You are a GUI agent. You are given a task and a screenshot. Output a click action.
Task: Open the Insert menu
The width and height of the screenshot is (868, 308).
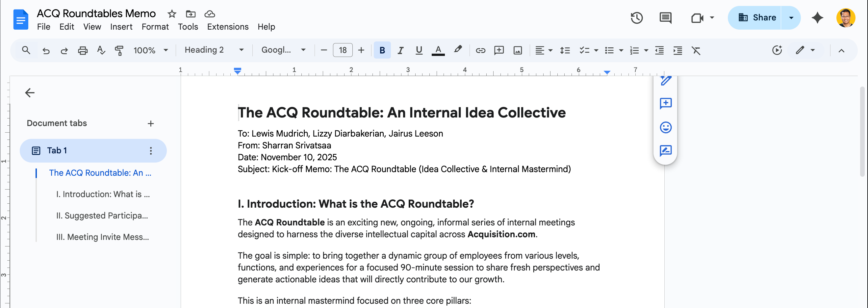121,27
